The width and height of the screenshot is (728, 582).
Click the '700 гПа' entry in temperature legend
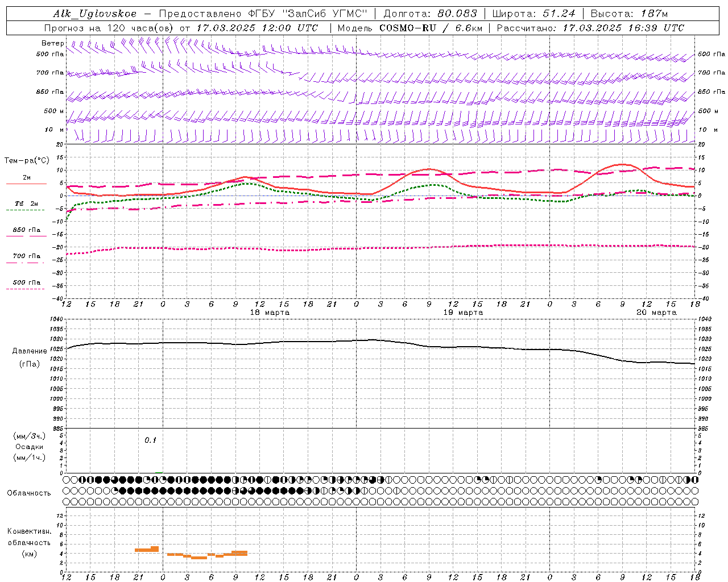pos(27,256)
